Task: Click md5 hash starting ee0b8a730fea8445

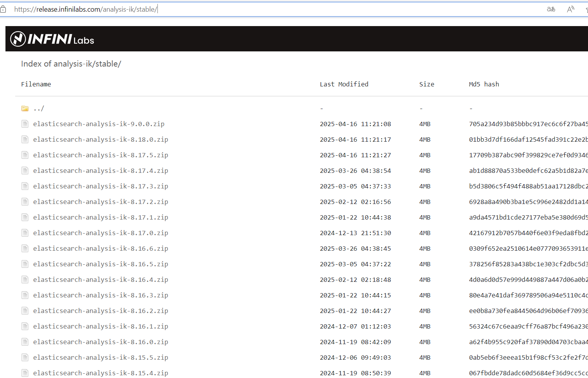Action: pos(528,311)
